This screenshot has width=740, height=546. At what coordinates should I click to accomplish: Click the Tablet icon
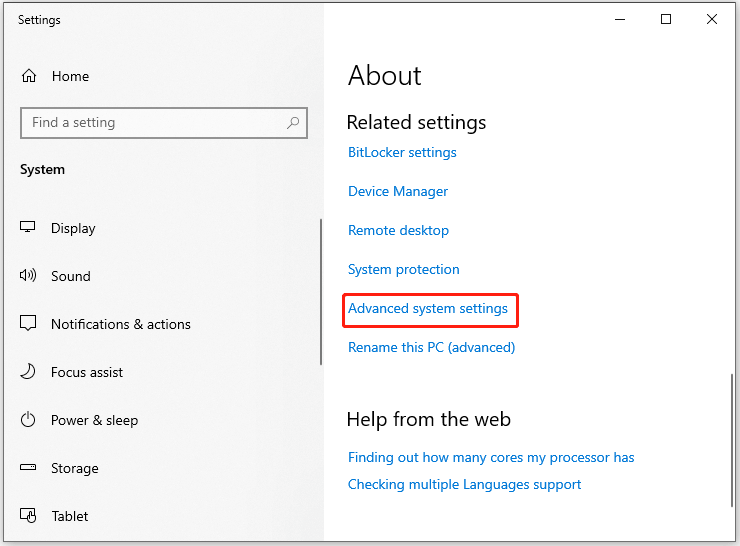click(28, 515)
